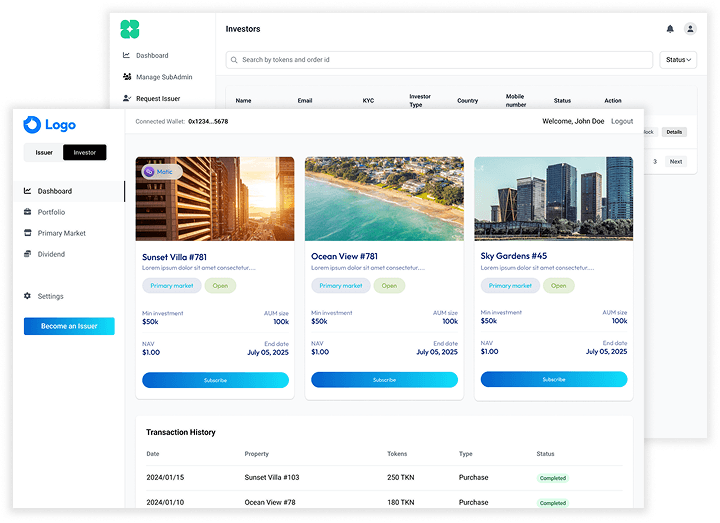Go to Dashboard in the investor sidebar
The image size is (720, 523).
(x=55, y=191)
